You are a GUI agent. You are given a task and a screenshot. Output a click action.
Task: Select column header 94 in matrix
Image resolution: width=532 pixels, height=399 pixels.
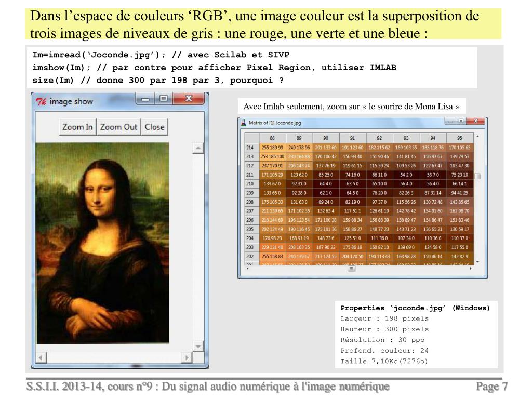(433, 138)
